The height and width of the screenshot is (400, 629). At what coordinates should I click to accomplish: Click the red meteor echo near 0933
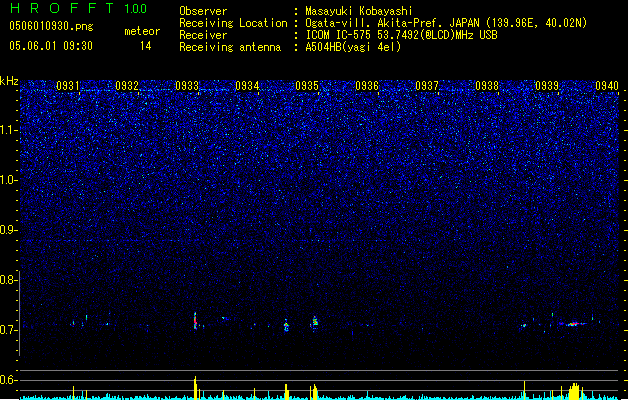[x=195, y=321]
